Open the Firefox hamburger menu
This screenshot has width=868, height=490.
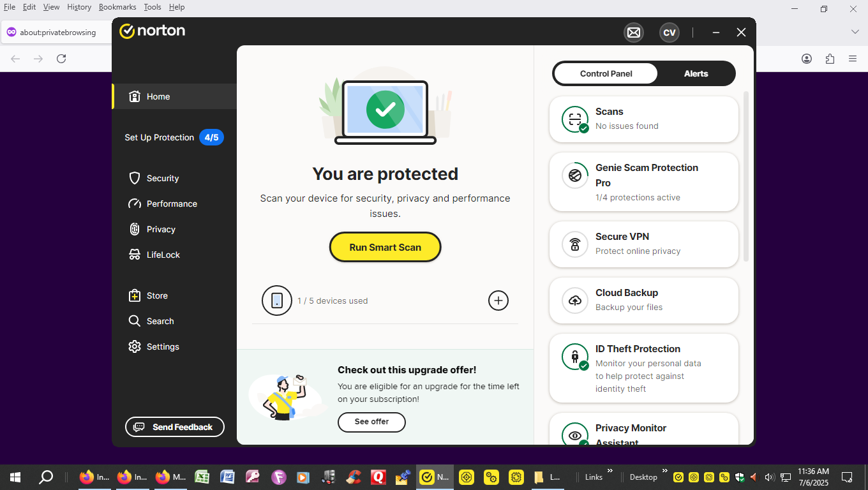(x=853, y=59)
